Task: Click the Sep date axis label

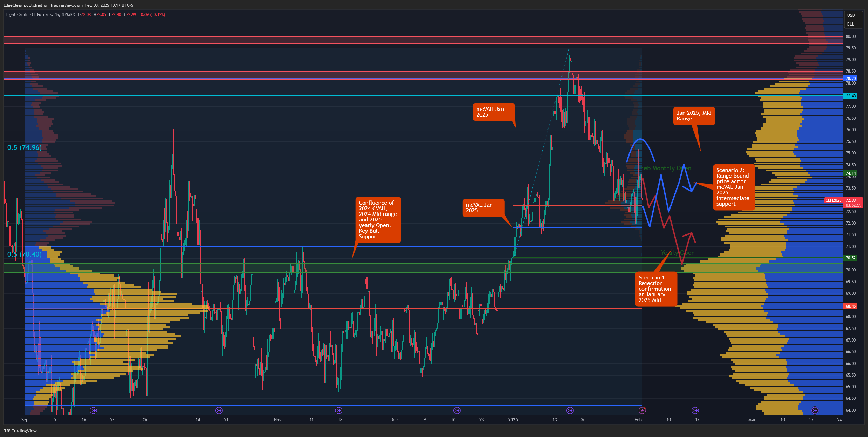Action: click(x=25, y=420)
